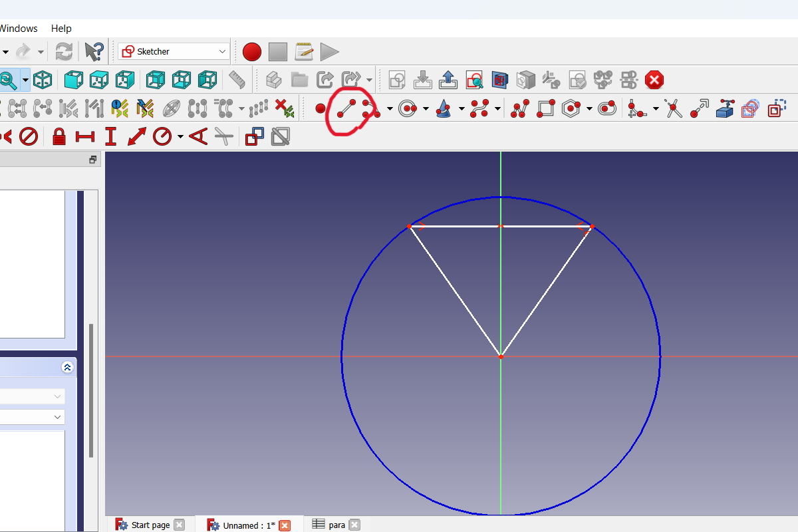This screenshot has width=798, height=532.
Task: Expand the circle tools dropdown arrow
Action: [426, 109]
